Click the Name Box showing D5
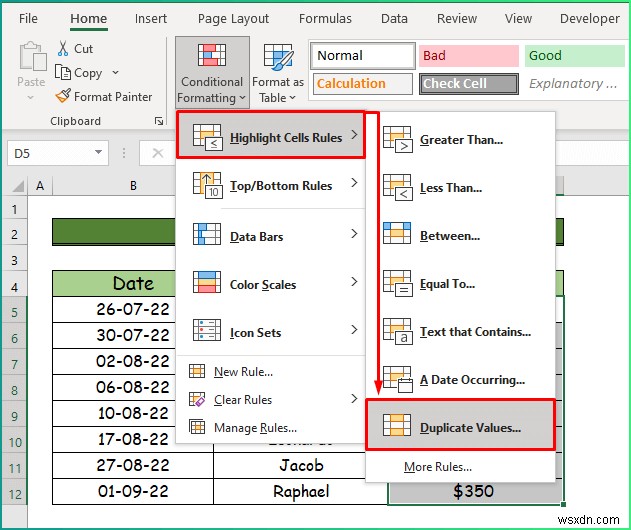The width and height of the screenshot is (631, 530). (58, 153)
